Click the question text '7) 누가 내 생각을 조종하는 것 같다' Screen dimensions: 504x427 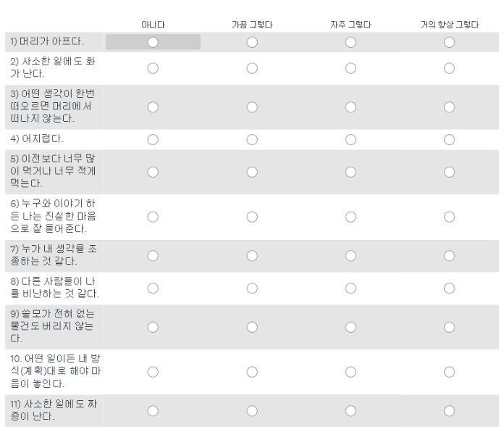tap(54, 255)
